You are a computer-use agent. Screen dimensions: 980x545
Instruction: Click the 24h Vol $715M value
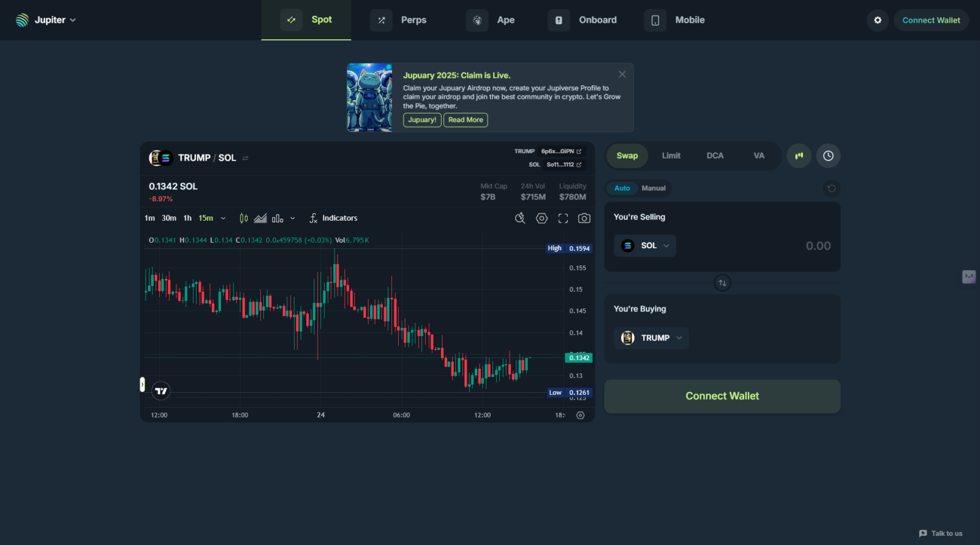click(533, 197)
